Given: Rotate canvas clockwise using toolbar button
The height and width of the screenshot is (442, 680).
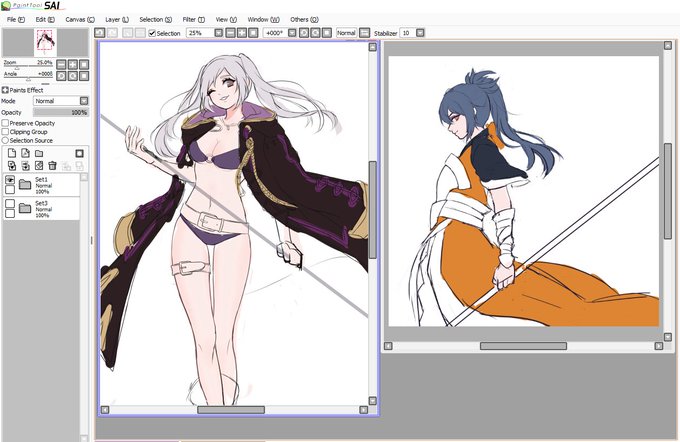Looking at the screenshot, I should 315,33.
